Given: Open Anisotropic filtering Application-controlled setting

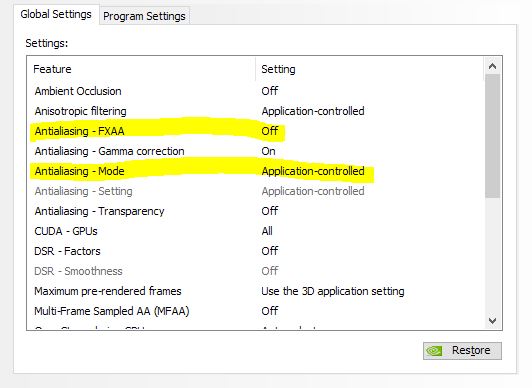Looking at the screenshot, I should pyautogui.click(x=313, y=111).
